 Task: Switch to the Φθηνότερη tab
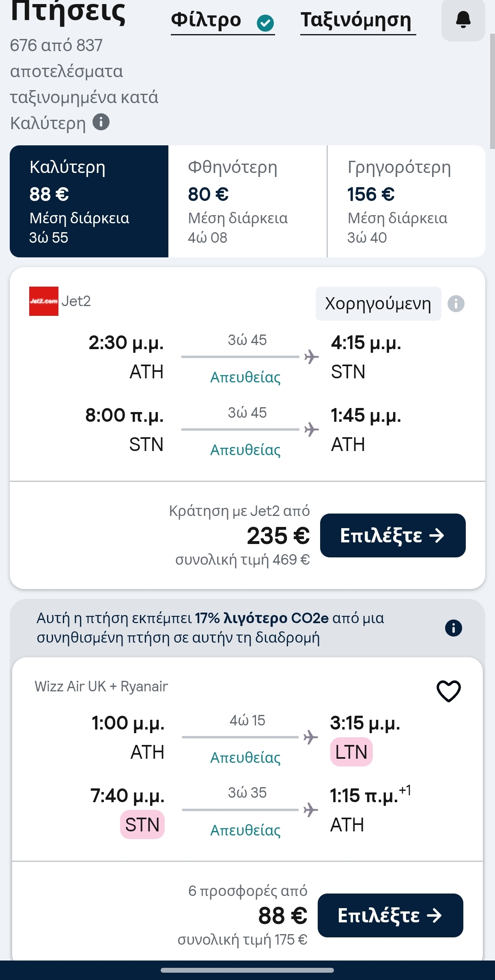pyautogui.click(x=247, y=201)
